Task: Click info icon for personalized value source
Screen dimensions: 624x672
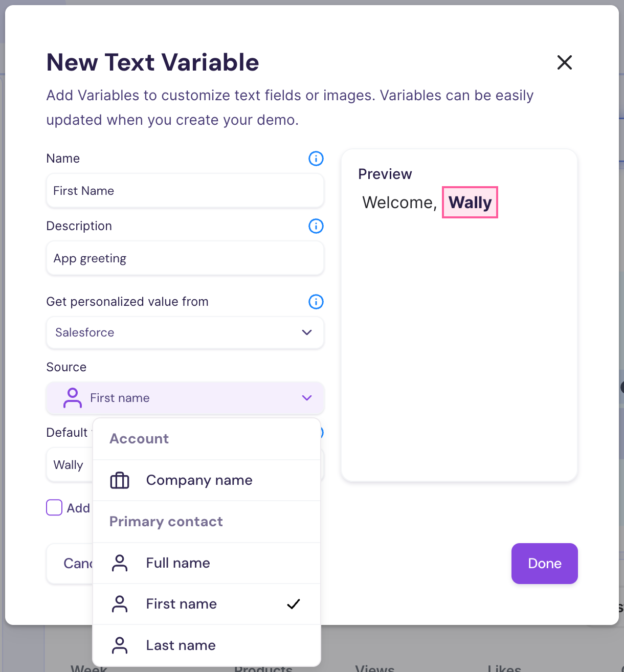Action: tap(316, 302)
